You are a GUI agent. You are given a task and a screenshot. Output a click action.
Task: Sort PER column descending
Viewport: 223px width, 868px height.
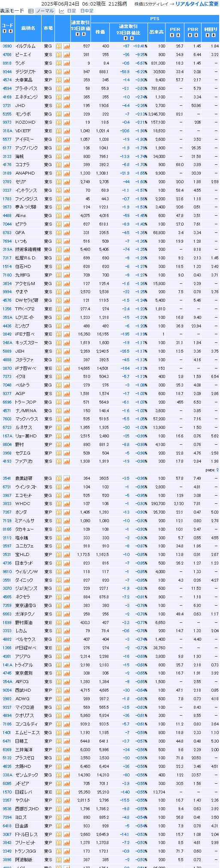tap(178, 35)
